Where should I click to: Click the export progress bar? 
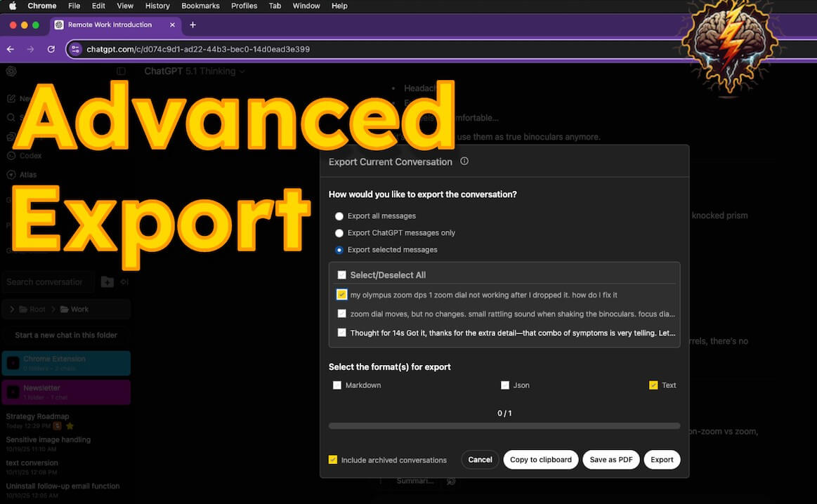[x=504, y=426]
